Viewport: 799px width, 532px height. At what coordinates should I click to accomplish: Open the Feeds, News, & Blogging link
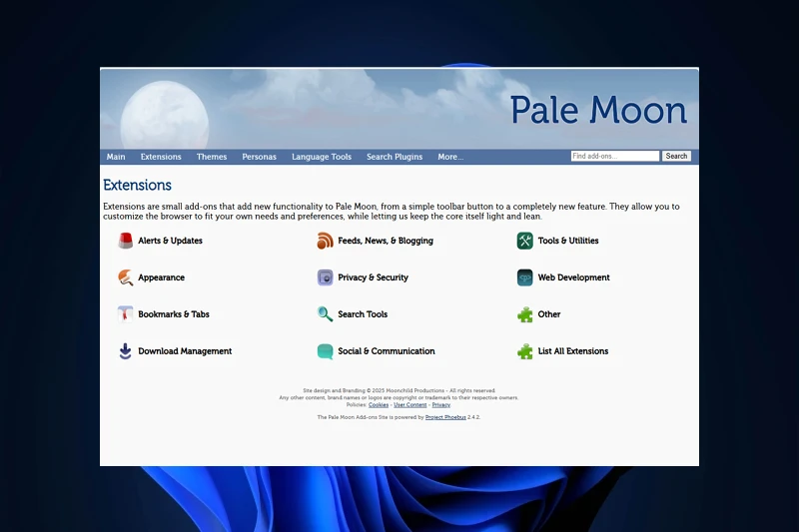pyautogui.click(x=386, y=241)
